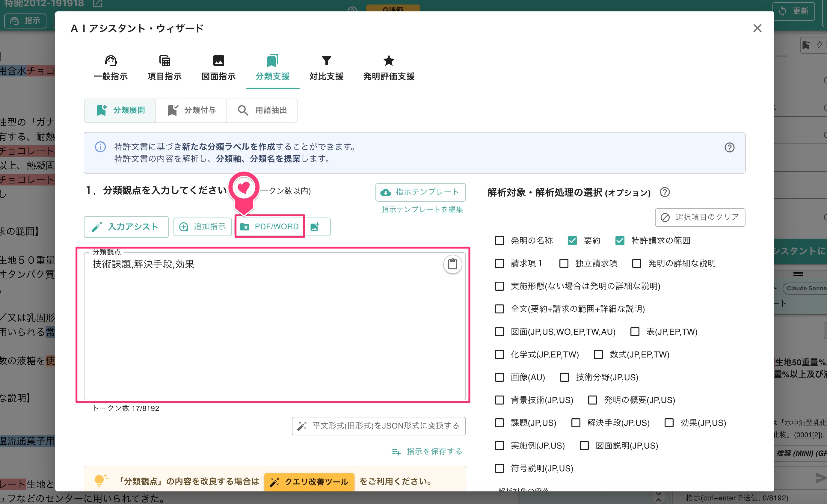
Task: Check the 表(JP,EP,TW) checkbox
Action: pyautogui.click(x=635, y=332)
